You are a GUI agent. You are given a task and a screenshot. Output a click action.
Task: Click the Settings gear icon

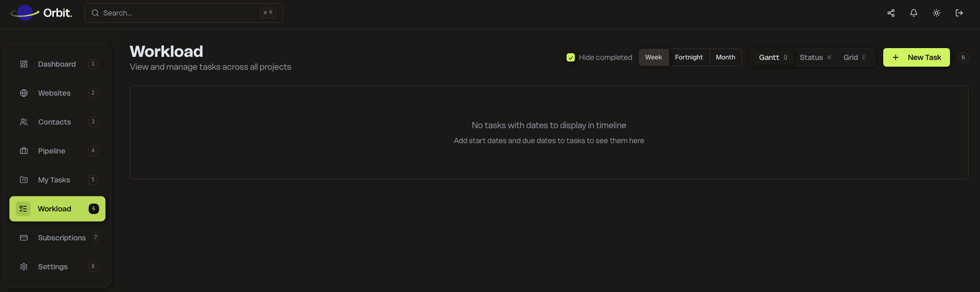coord(24,266)
